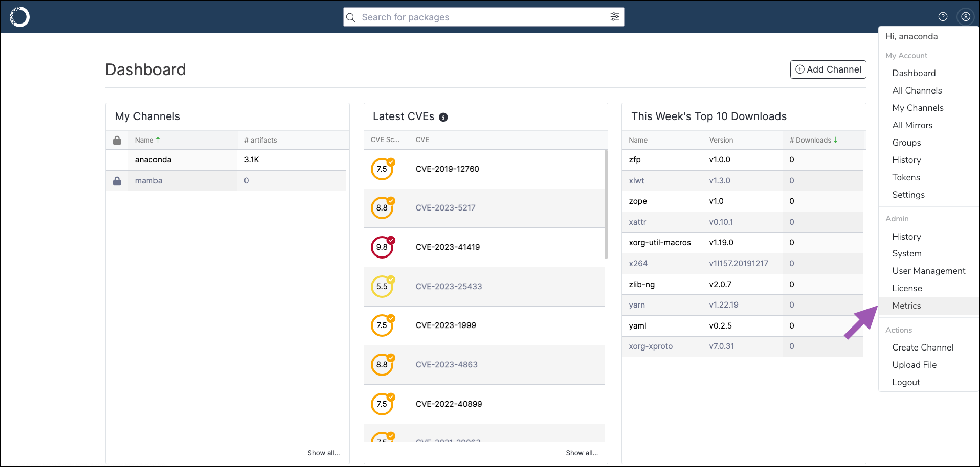Click the lock icon beside mamba
This screenshot has height=467, width=980.
pyautogui.click(x=117, y=181)
